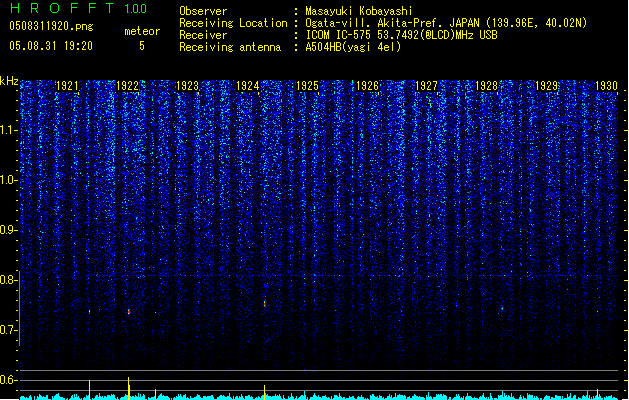Click the Ogata-vill. Akita-Pref. JAPAN location text
This screenshot has width=629, height=400.
446,23
